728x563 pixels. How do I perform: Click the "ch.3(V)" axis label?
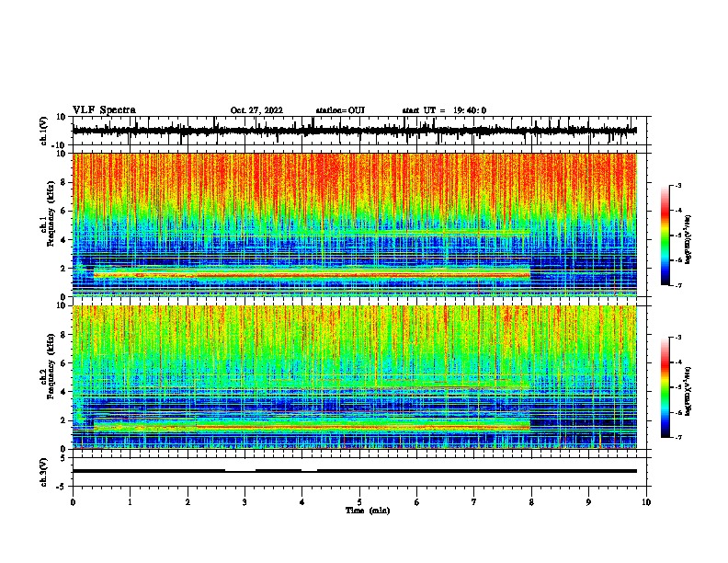coord(44,472)
